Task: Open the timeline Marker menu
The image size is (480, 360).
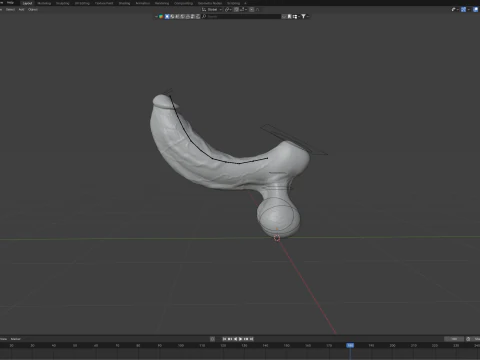Action: coord(16,339)
